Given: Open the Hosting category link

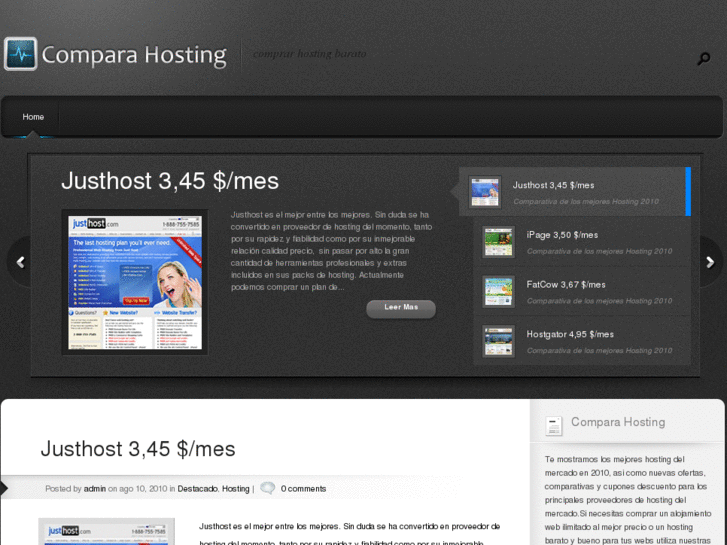Looking at the screenshot, I should (236, 488).
